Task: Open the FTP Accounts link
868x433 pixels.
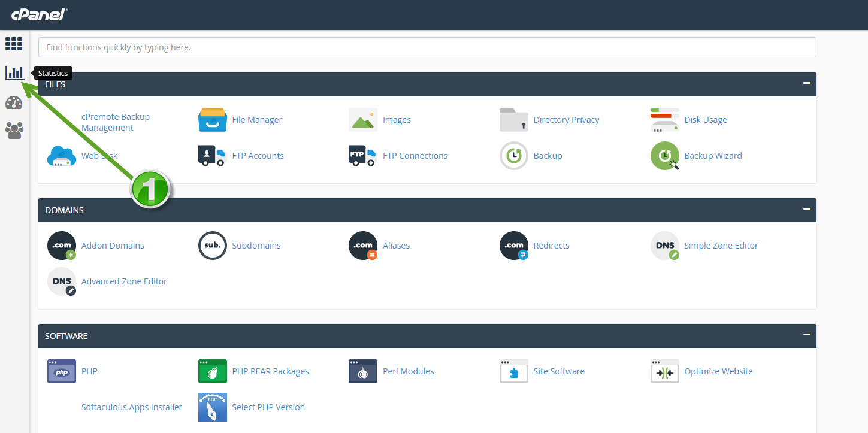Action: (258, 156)
